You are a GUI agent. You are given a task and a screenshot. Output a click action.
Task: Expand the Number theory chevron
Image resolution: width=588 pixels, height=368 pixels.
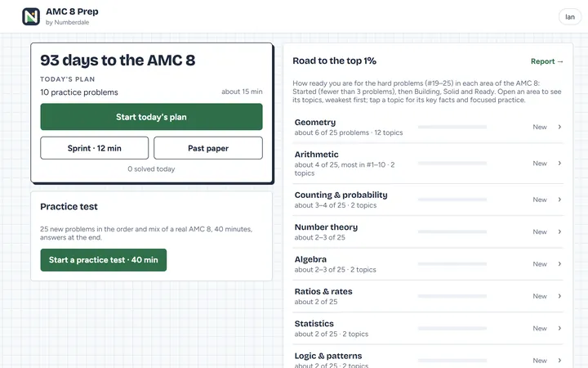click(559, 231)
